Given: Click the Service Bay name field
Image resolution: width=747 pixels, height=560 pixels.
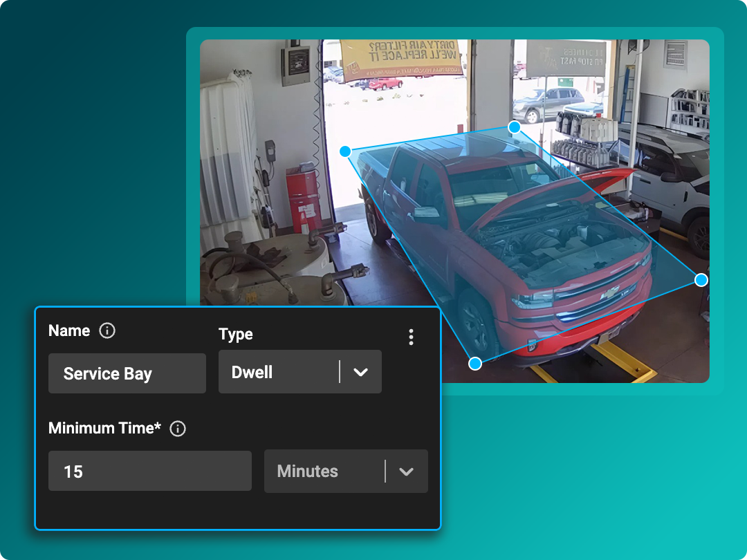Looking at the screenshot, I should [x=127, y=373].
